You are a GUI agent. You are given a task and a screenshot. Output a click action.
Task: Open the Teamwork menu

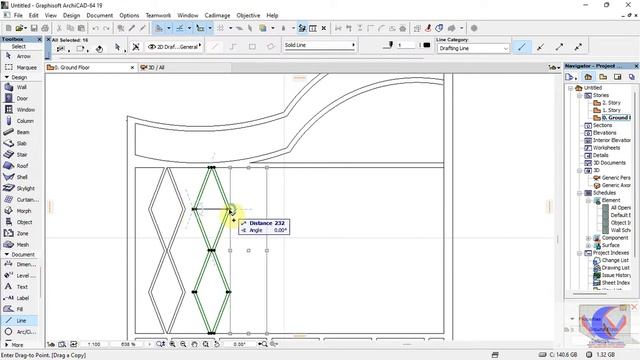(x=158, y=16)
